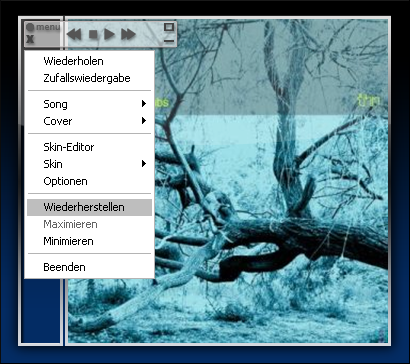
Task: Choose Beenden to quit the player
Action: tap(89, 267)
